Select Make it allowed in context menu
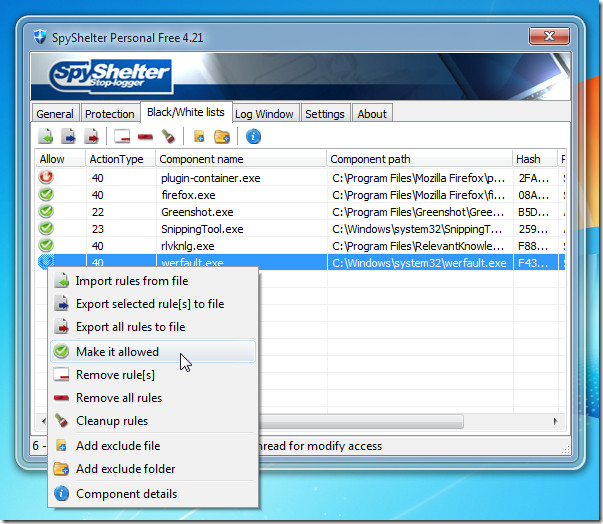603x524 pixels. point(153,351)
